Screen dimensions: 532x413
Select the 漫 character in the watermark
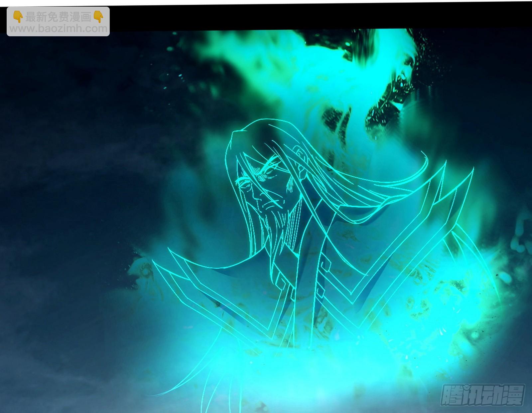click(x=514, y=395)
